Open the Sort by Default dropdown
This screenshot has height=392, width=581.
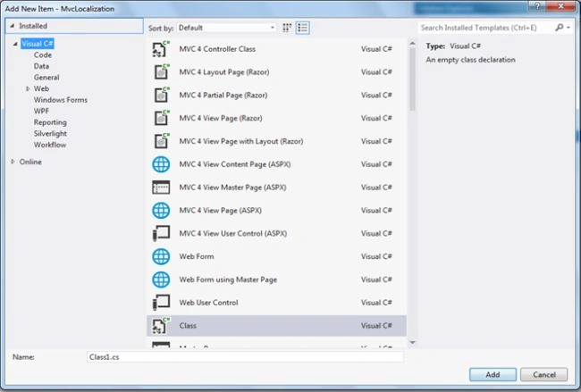[226, 28]
